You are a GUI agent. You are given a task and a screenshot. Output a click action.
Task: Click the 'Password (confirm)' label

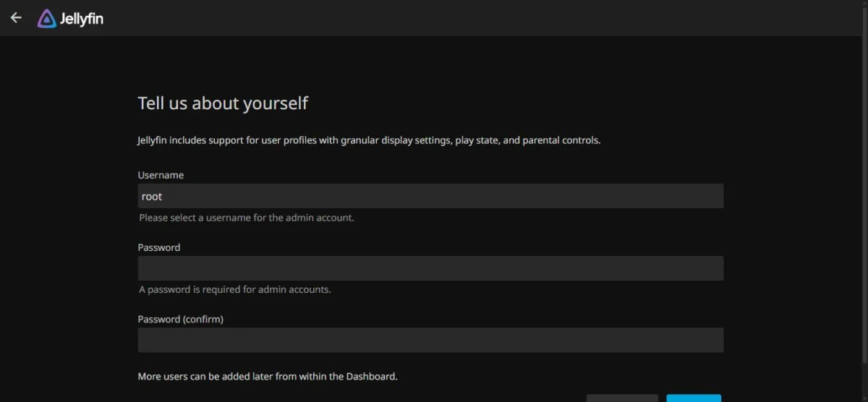coord(181,319)
